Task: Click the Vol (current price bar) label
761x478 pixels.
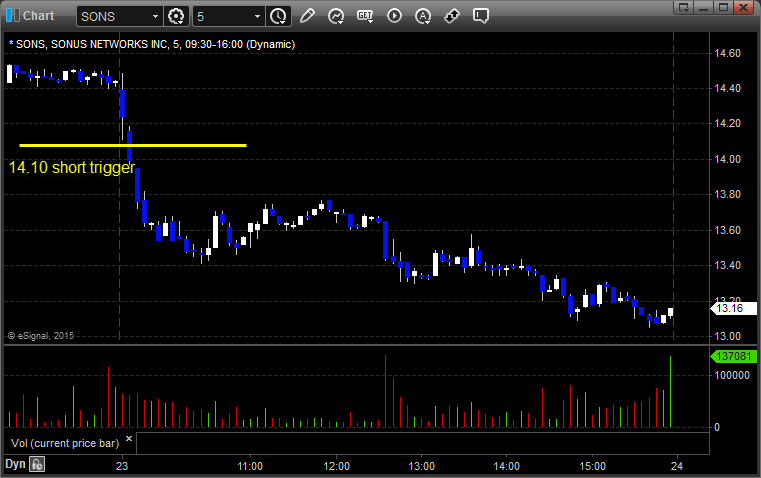Action: click(65, 443)
